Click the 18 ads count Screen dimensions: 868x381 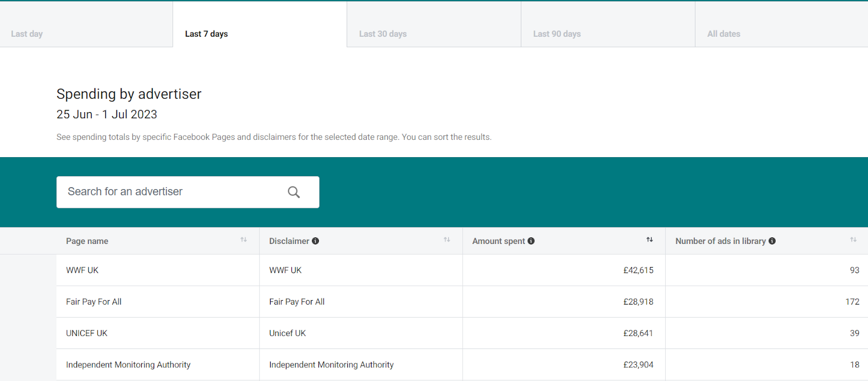point(854,365)
